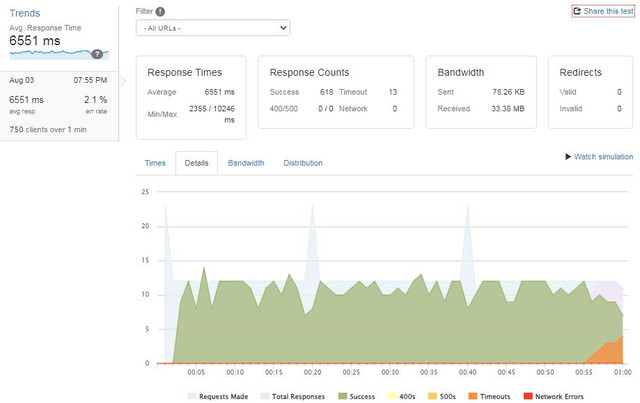
Task: Click the Response Times card title
Action: (184, 72)
